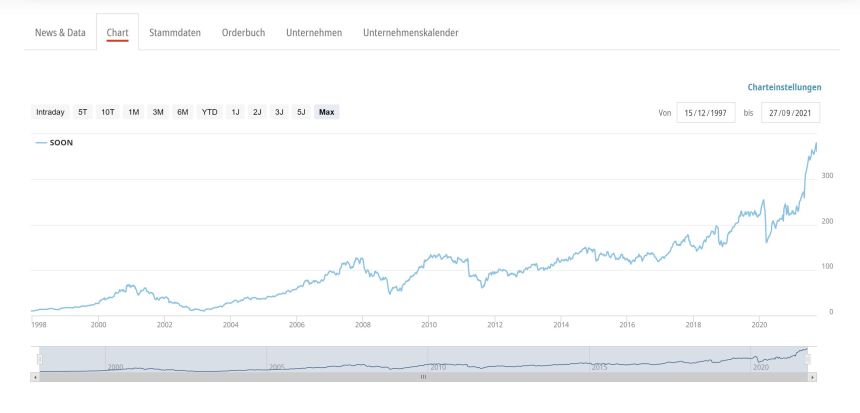Select the 6M range button

click(183, 112)
